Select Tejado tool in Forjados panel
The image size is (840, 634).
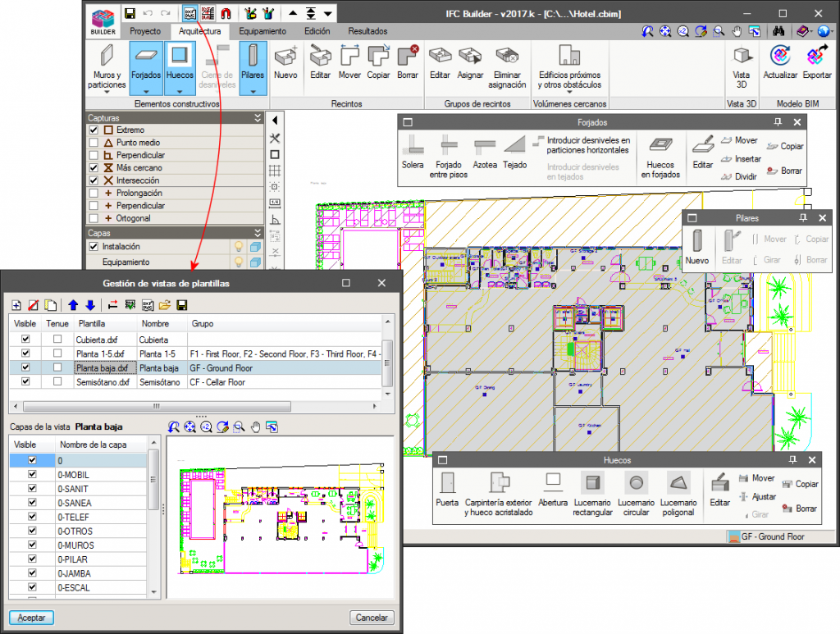[515, 152]
